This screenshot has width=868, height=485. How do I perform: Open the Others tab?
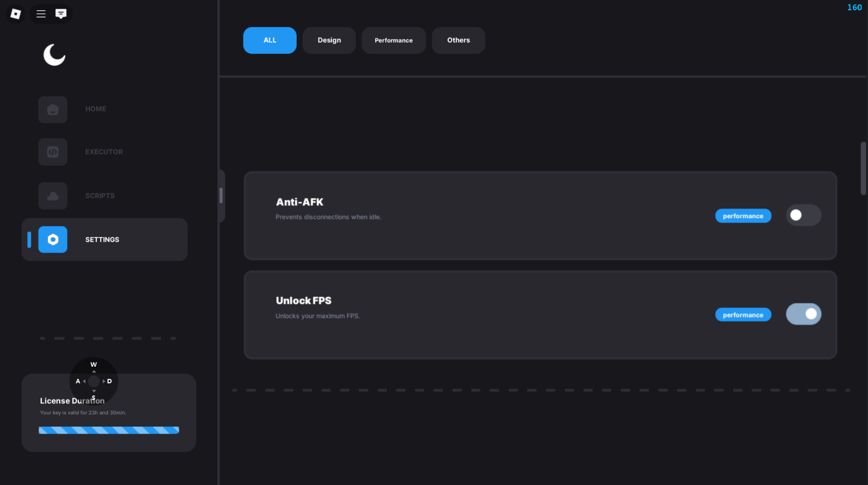pyautogui.click(x=458, y=40)
